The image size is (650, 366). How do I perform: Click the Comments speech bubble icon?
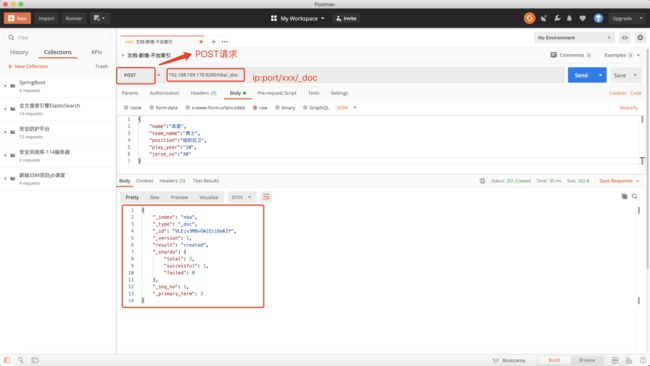pyautogui.click(x=553, y=55)
